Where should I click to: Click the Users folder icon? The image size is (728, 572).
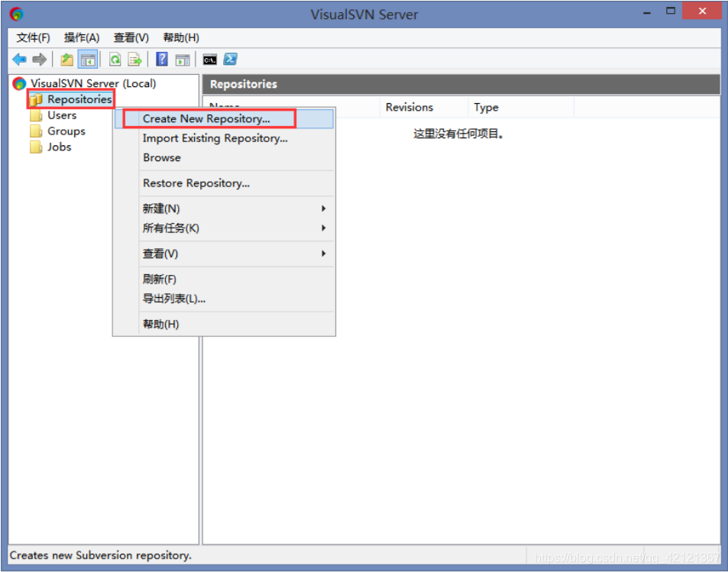coord(36,115)
